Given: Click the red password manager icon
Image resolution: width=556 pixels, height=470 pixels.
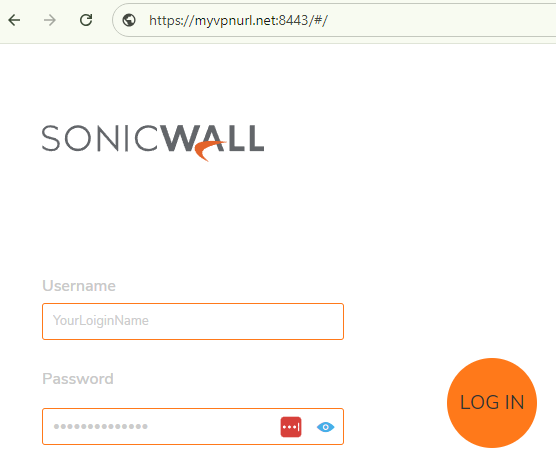Looking at the screenshot, I should click(291, 427).
